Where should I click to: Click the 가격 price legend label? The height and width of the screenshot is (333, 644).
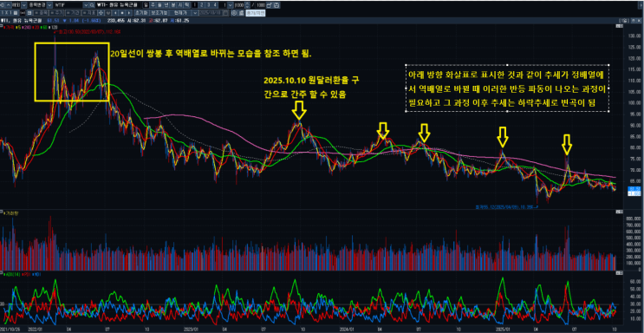pyautogui.click(x=10, y=28)
